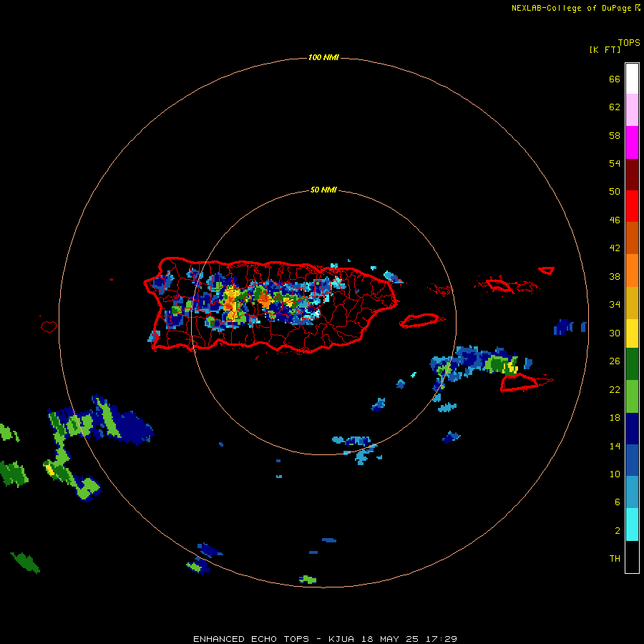Image resolution: width=644 pixels, height=644 pixels.
Task: Select the '[K FT]' units label
Action: point(605,50)
